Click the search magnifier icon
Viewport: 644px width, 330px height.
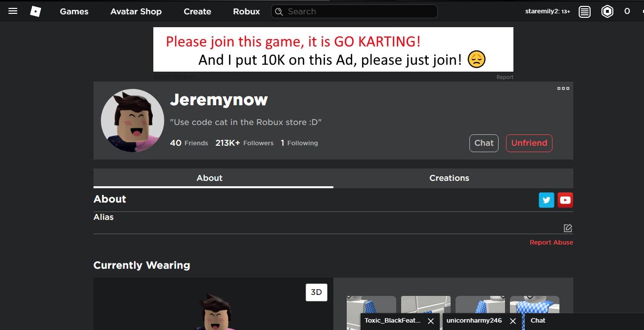click(279, 11)
